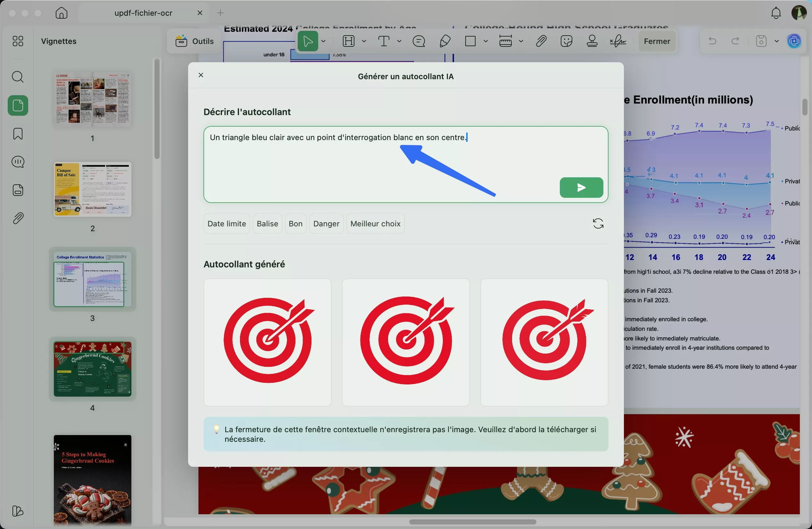Expand the text tool dropdown arrow
The height and width of the screenshot is (529, 812).
399,41
